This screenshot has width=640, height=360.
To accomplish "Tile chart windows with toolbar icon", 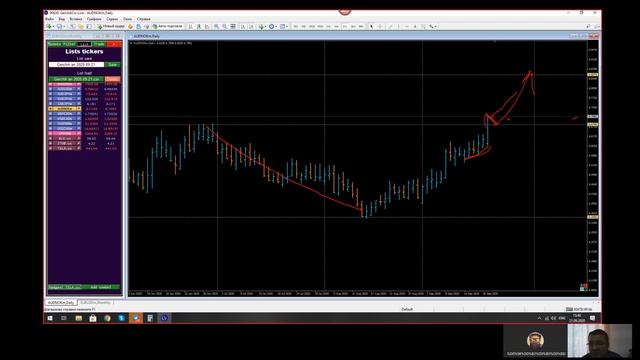I will (x=233, y=27).
